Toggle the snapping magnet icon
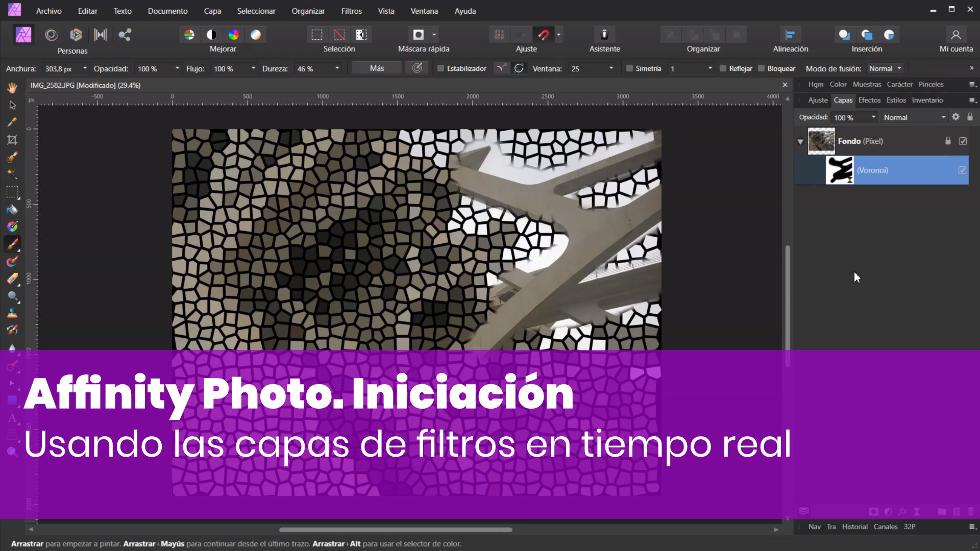Viewport: 980px width, 551px height. 544,35
